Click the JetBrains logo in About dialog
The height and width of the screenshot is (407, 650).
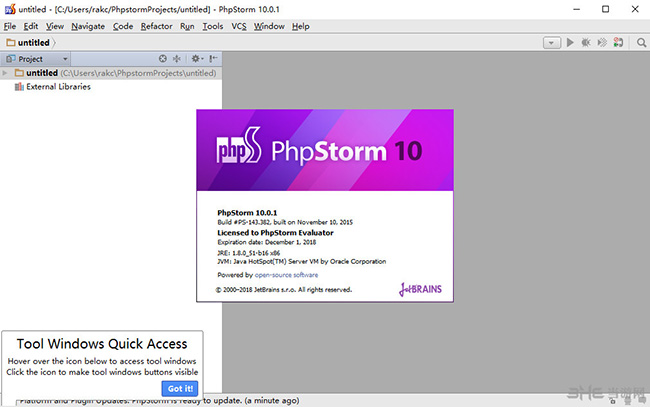click(x=420, y=289)
